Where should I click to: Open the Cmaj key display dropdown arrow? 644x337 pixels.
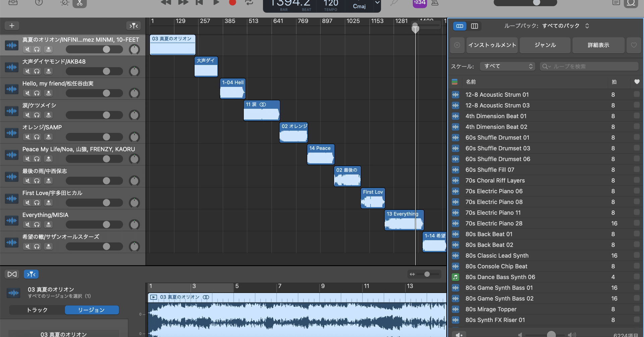point(377,3)
